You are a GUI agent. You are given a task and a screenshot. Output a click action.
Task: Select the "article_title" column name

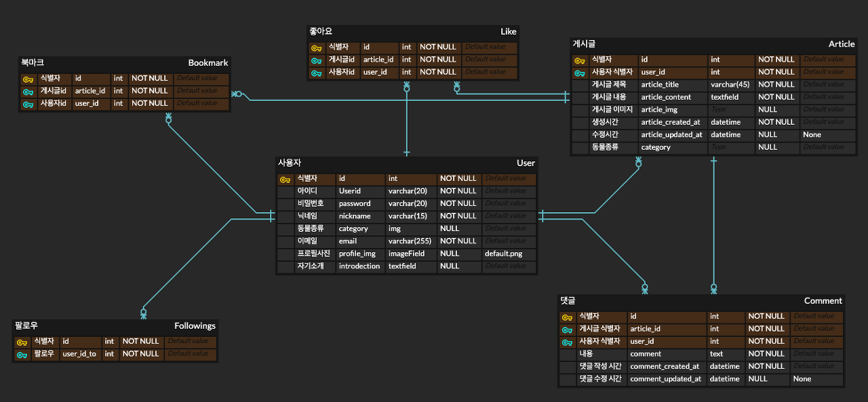tap(660, 85)
